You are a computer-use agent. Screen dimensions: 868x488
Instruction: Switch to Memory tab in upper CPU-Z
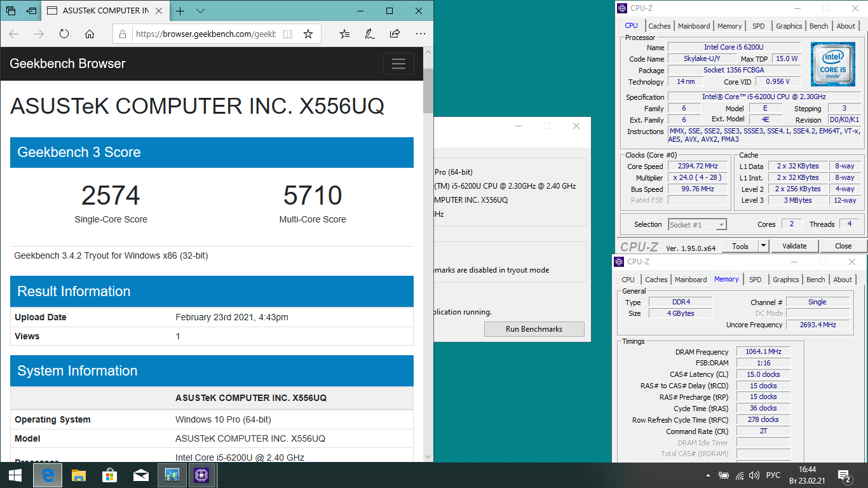click(x=729, y=26)
